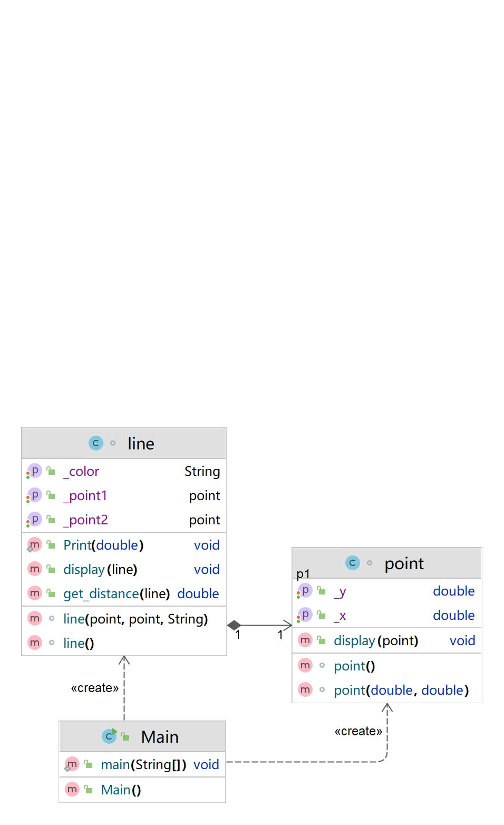Select the Main() constructor
This screenshot has width=504, height=825.
(x=121, y=790)
